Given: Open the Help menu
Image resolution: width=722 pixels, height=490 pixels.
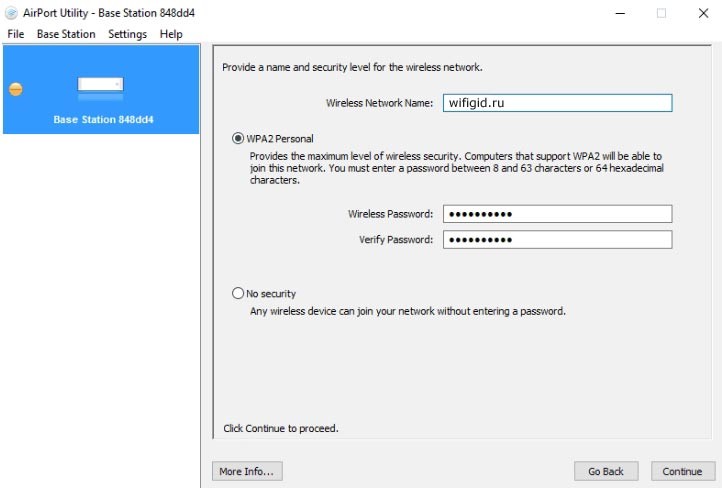Looking at the screenshot, I should pos(171,34).
